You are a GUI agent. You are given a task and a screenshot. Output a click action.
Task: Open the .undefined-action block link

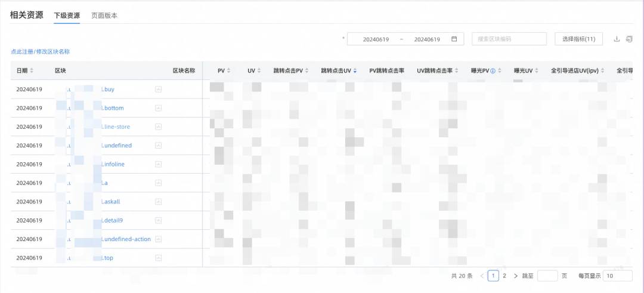(x=126, y=239)
